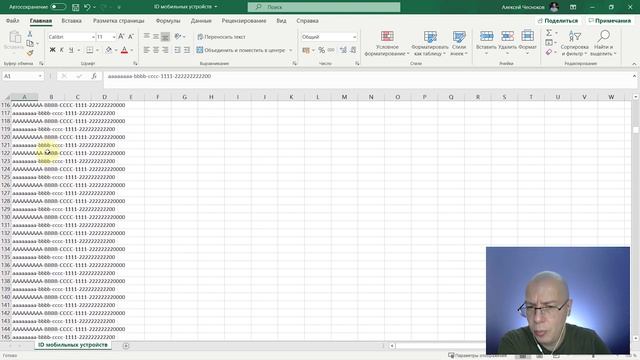The image size is (640, 360).
Task: Undo the last action
Action: click(x=87, y=7)
